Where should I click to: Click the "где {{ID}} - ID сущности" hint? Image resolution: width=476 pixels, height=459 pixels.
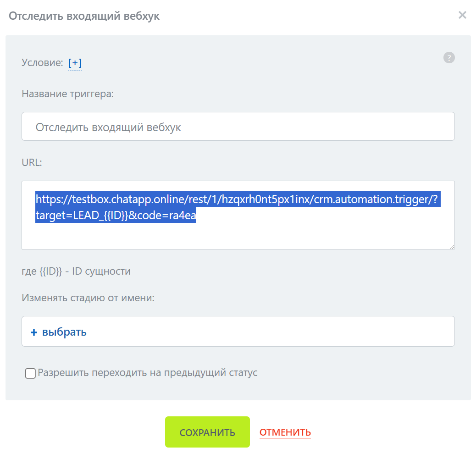pos(76,271)
